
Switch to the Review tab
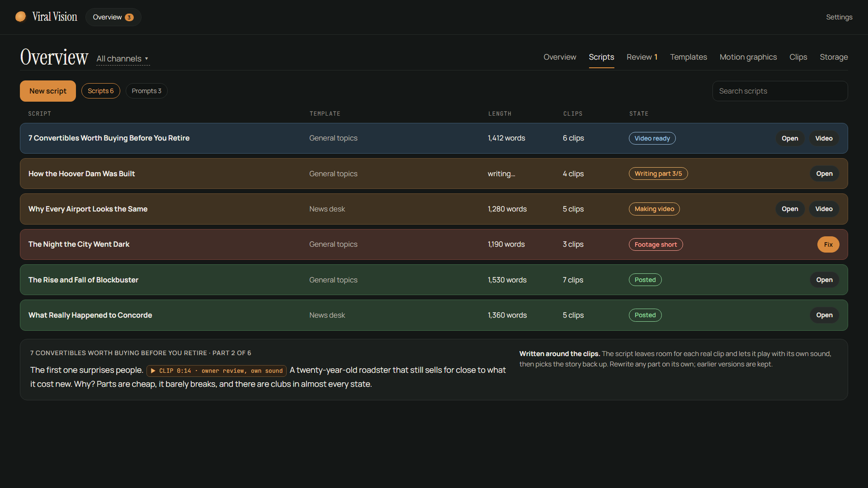pyautogui.click(x=642, y=57)
